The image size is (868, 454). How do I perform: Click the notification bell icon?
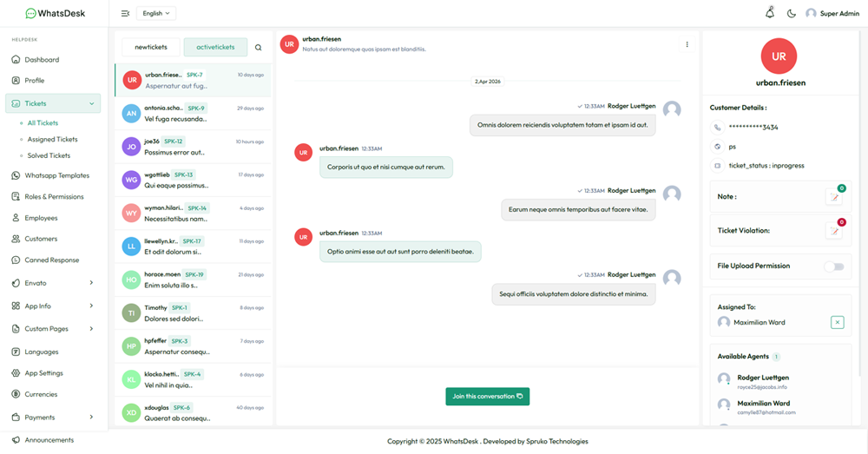point(769,13)
